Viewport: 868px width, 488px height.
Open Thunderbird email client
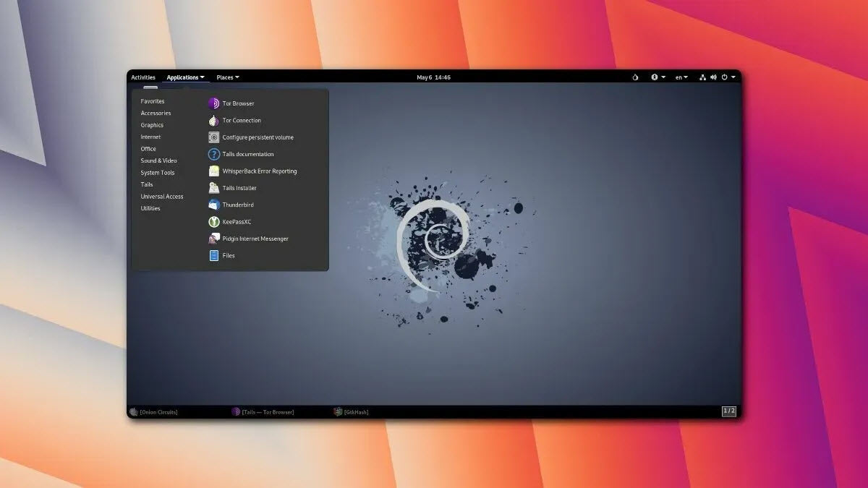(x=237, y=205)
